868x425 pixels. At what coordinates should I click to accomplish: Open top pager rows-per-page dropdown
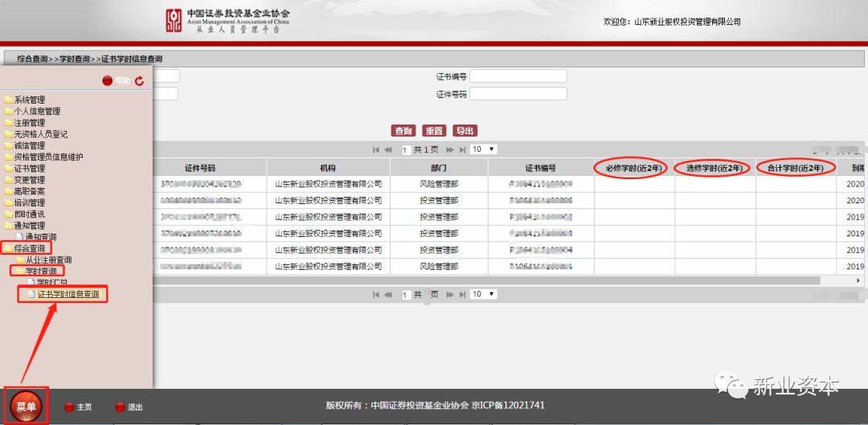[x=483, y=149]
